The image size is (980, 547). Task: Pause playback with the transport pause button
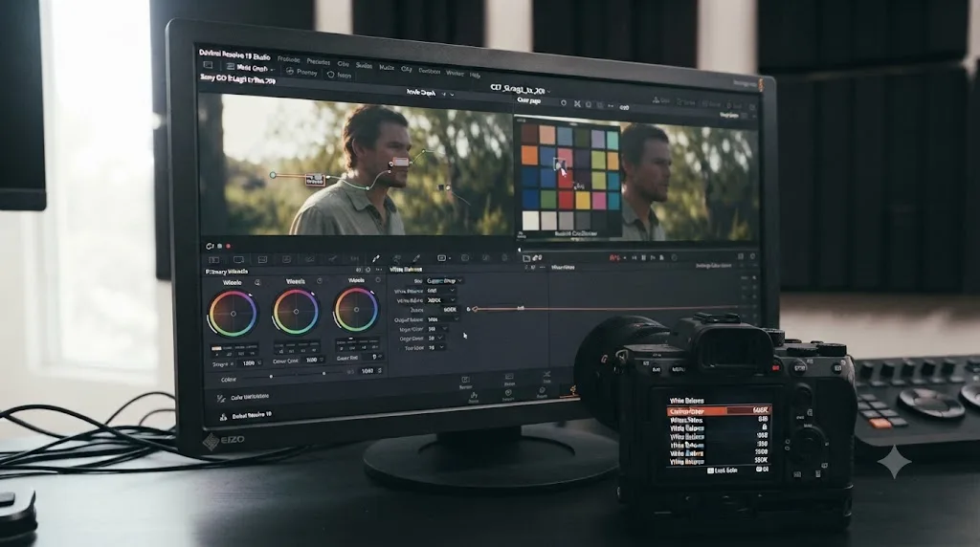(x=643, y=257)
